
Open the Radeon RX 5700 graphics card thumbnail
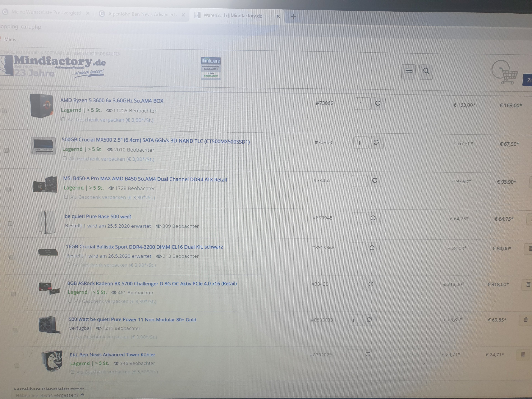(49, 288)
